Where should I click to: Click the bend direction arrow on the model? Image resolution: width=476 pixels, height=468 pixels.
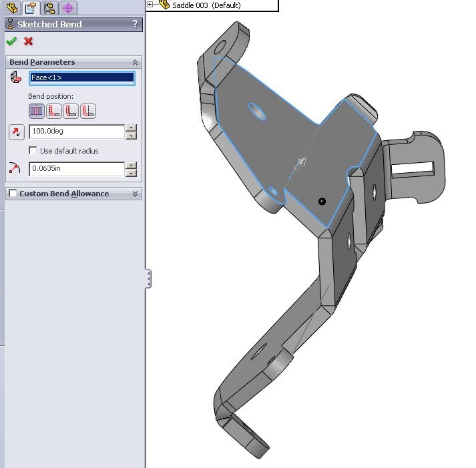click(x=300, y=164)
